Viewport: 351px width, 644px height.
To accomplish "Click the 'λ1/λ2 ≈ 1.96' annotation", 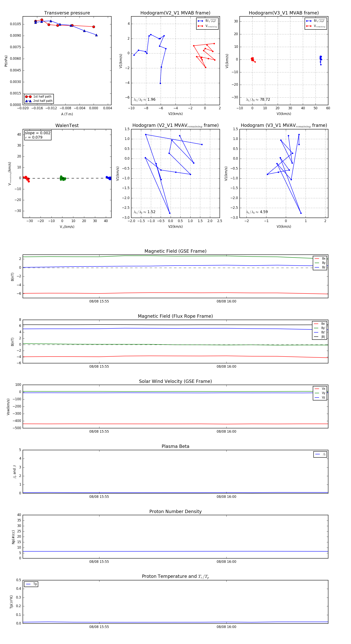I will coord(144,100).
